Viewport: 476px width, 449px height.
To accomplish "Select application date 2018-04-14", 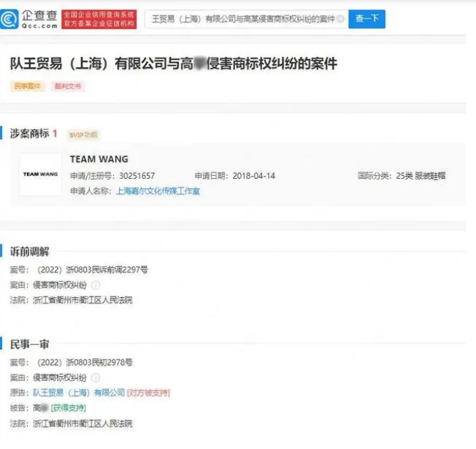I will coord(254,176).
